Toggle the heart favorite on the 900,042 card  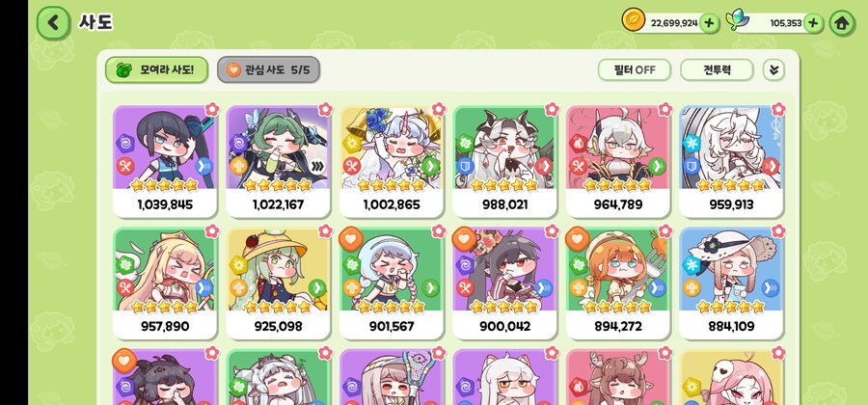464,238
